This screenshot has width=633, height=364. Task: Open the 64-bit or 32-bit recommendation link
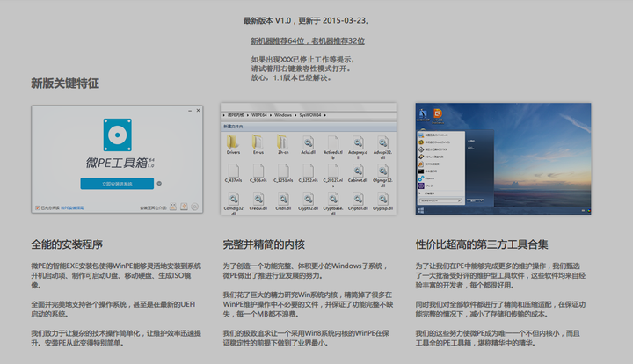(307, 40)
